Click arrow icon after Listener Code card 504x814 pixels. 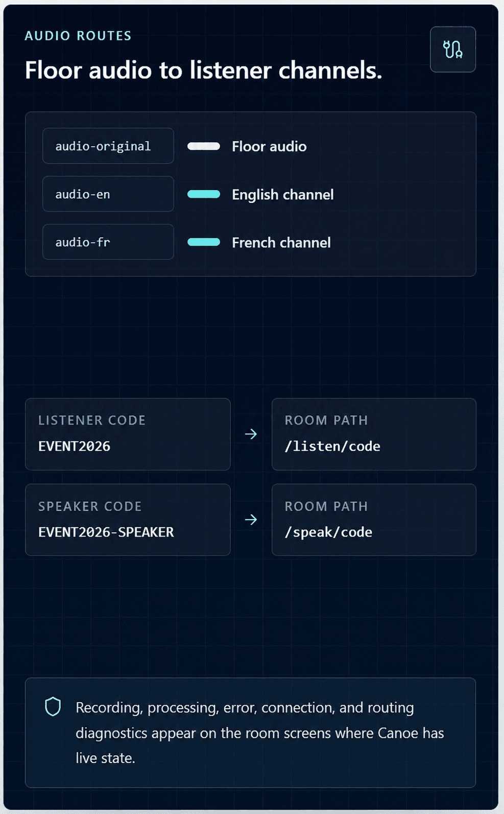(251, 434)
